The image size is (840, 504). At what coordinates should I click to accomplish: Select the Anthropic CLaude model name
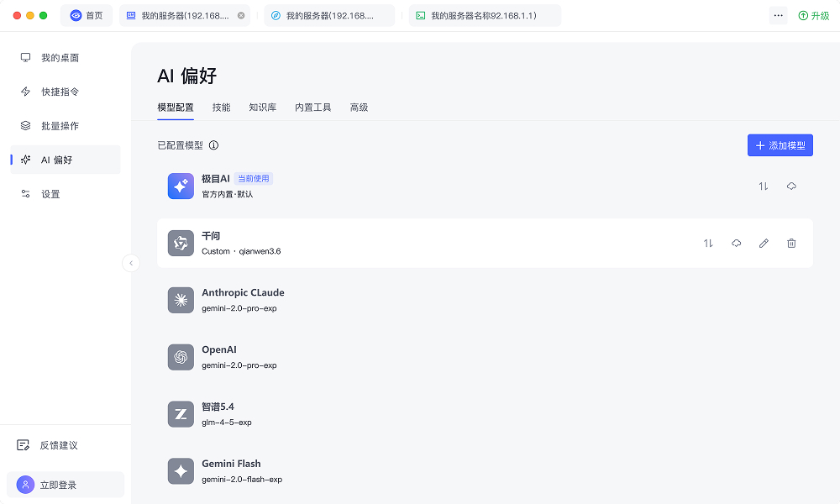coord(244,292)
